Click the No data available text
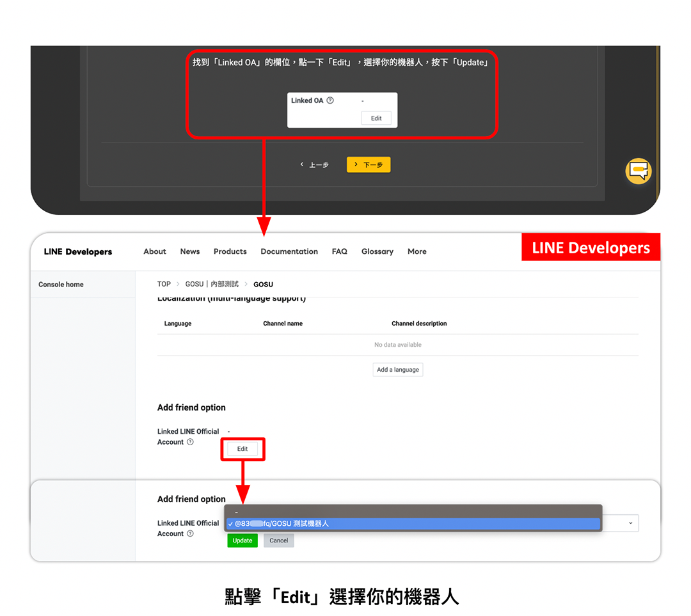Screen dimensions: 691x616 click(397, 345)
